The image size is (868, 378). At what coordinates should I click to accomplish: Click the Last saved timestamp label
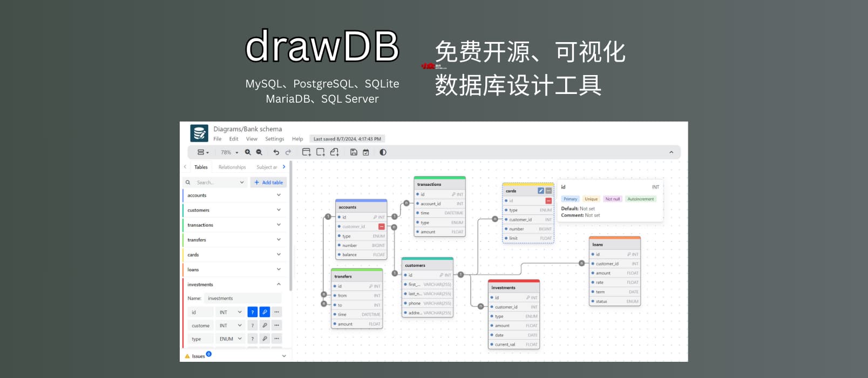coord(347,139)
